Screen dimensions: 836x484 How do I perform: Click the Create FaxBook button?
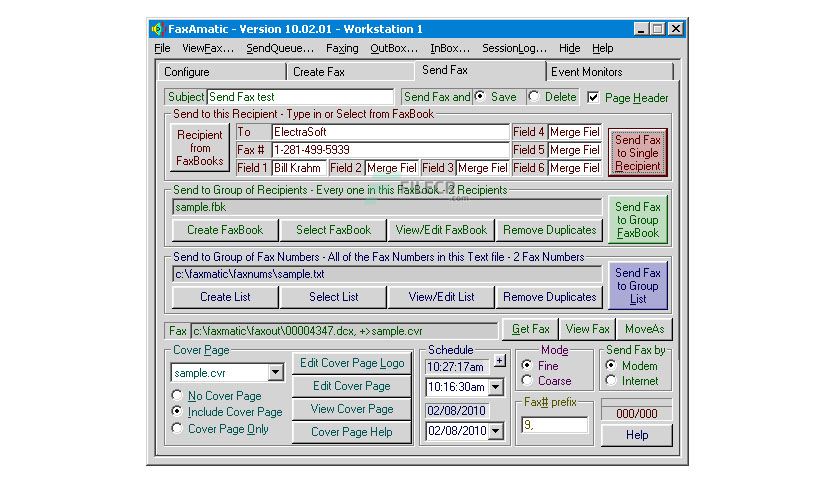[x=225, y=230]
